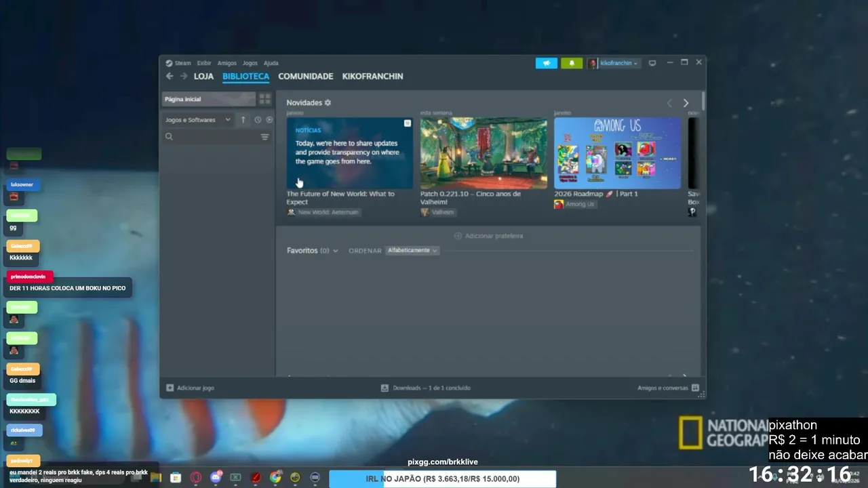Image resolution: width=868 pixels, height=488 pixels.
Task: Open the Amigos menu
Action: [226, 63]
